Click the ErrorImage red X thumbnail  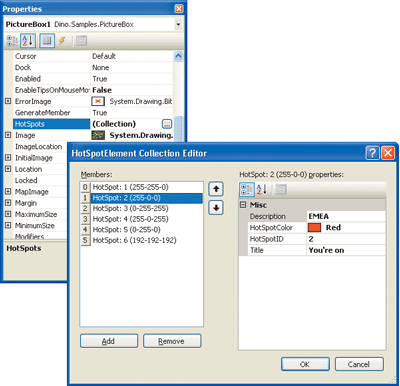click(98, 101)
